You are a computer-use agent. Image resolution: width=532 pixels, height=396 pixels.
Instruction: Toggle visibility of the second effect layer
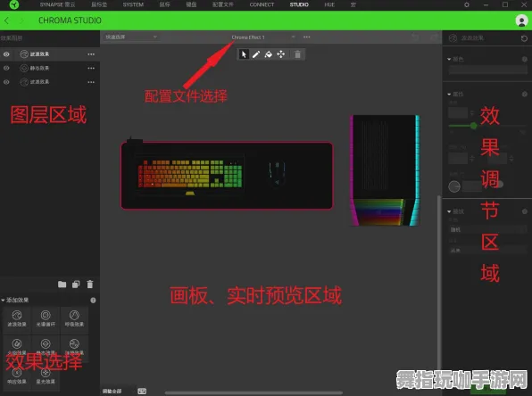tap(6, 68)
